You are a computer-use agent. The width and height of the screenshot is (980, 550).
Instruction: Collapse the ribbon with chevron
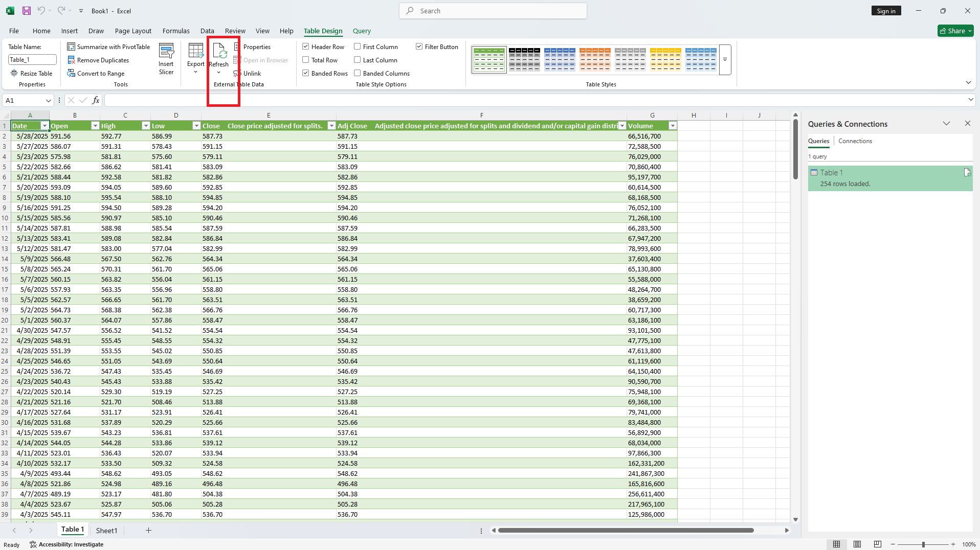tap(968, 82)
